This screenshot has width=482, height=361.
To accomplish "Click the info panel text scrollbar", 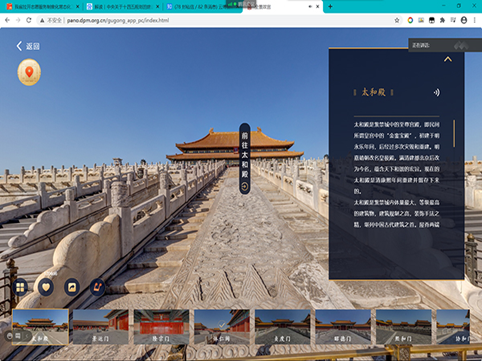I will pos(454,133).
